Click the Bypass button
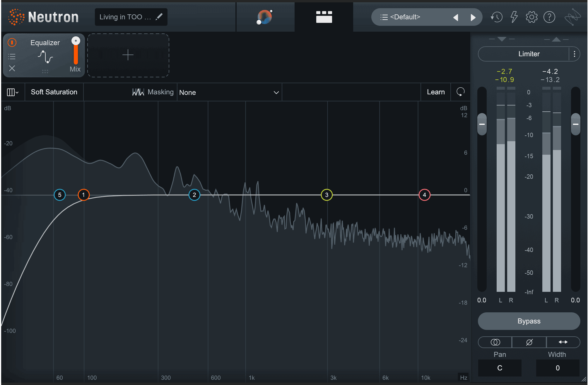Screen dimensions: 588x385 point(529,321)
